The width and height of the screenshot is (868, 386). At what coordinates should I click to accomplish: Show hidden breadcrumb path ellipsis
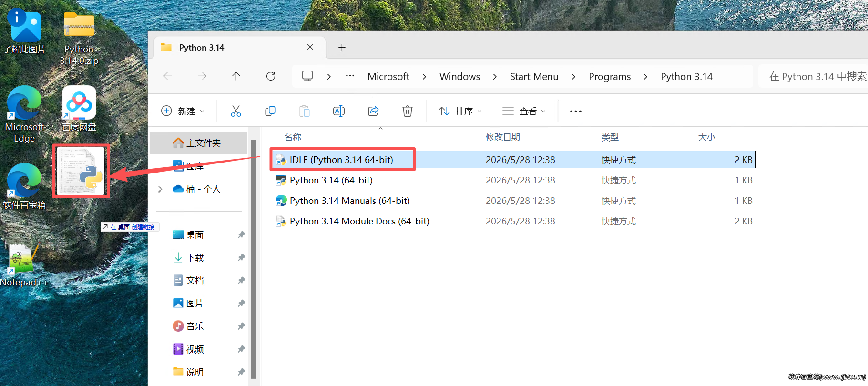point(350,76)
